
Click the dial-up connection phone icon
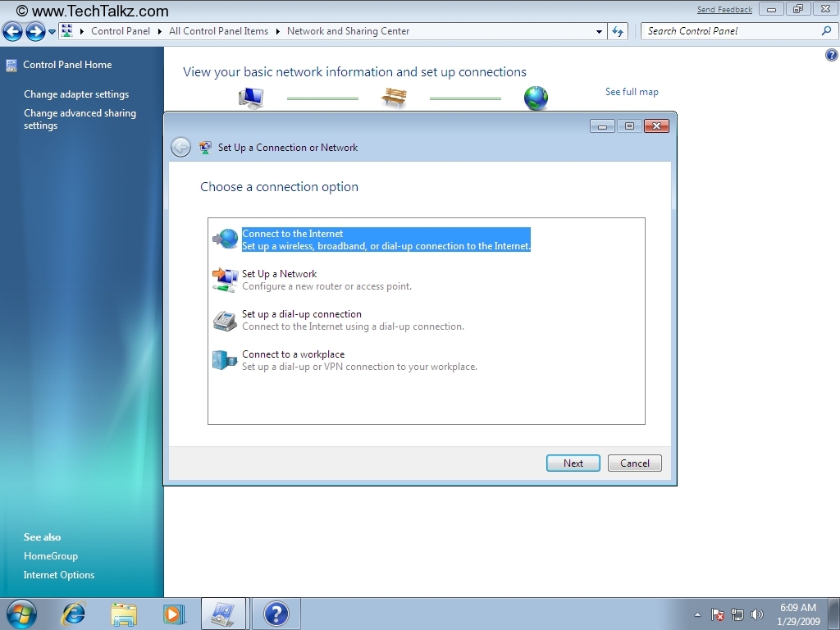225,320
